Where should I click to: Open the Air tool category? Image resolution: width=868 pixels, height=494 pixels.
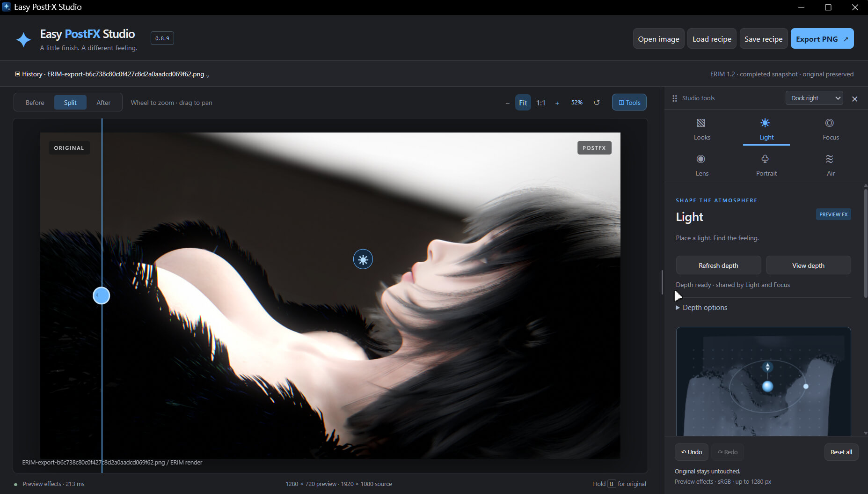pos(830,165)
